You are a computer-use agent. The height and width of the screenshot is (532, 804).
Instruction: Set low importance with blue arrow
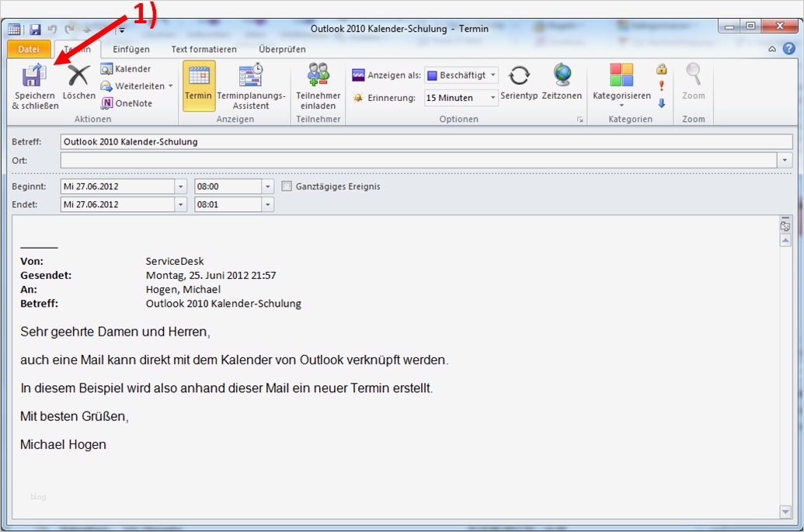click(x=661, y=103)
